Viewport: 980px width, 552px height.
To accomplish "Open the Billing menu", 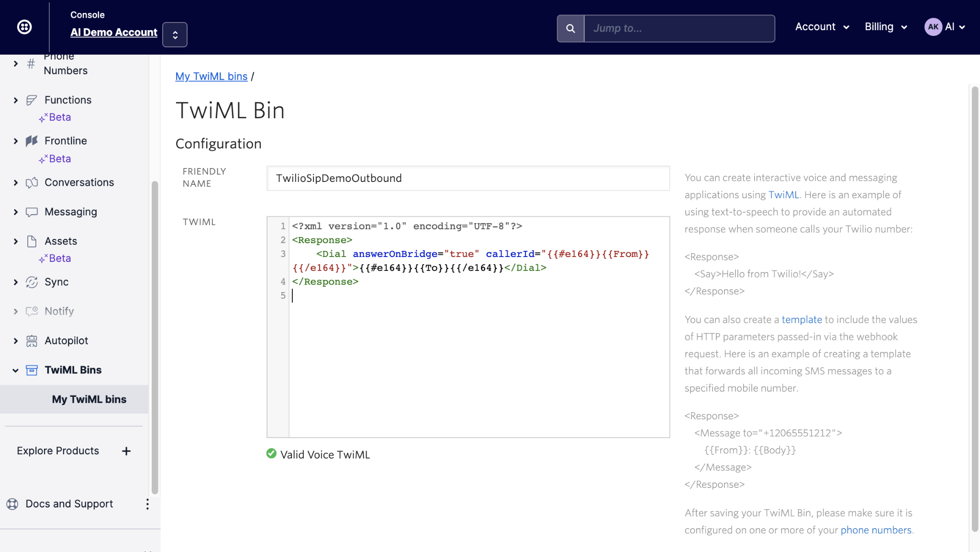I will pos(886,27).
